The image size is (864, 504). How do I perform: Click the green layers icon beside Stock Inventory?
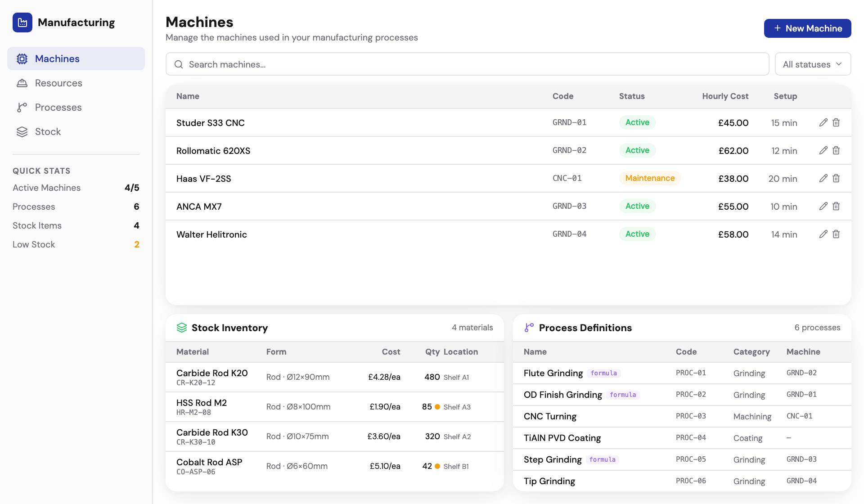coord(182,328)
